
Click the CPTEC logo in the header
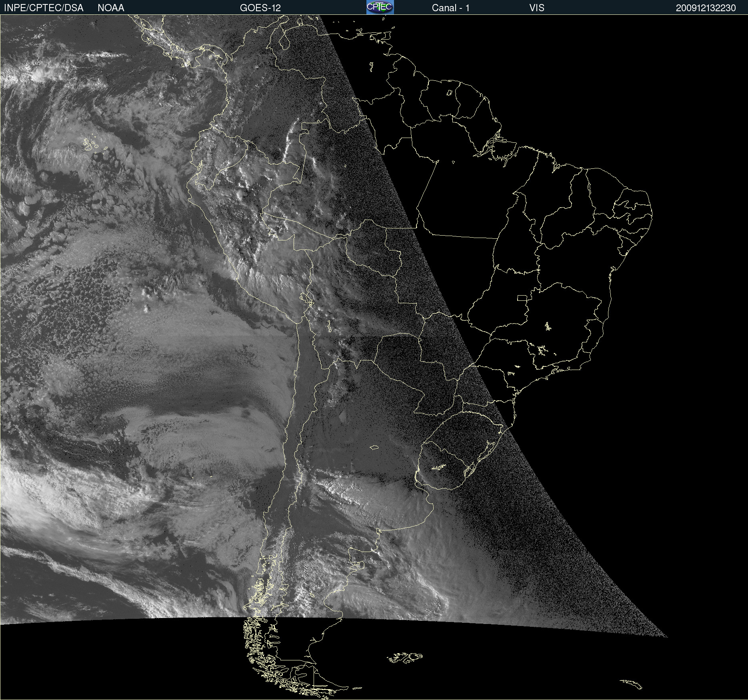(380, 7)
